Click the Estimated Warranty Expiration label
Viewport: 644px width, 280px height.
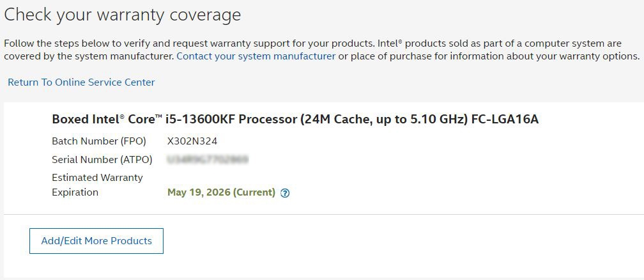click(97, 185)
